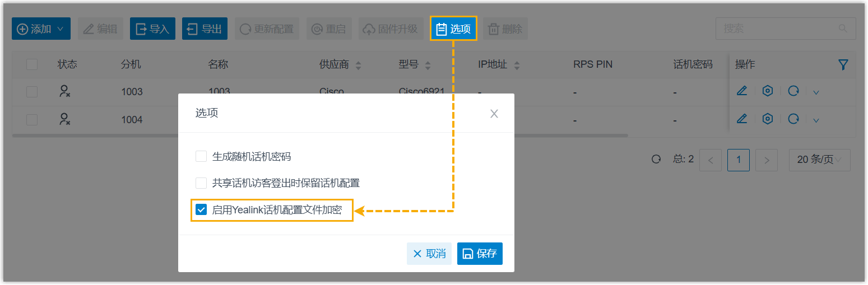Click the 搜索 search input field
The height and width of the screenshot is (285, 868).
(x=776, y=29)
